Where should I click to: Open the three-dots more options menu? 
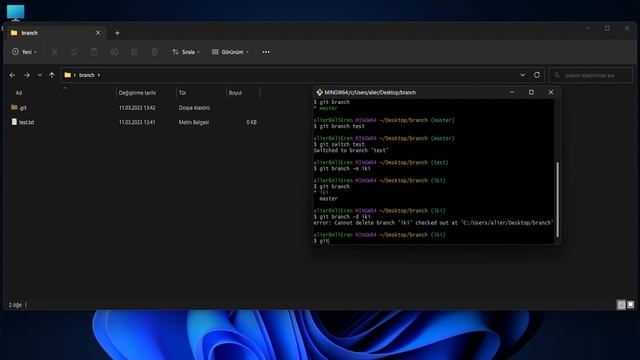click(x=266, y=52)
